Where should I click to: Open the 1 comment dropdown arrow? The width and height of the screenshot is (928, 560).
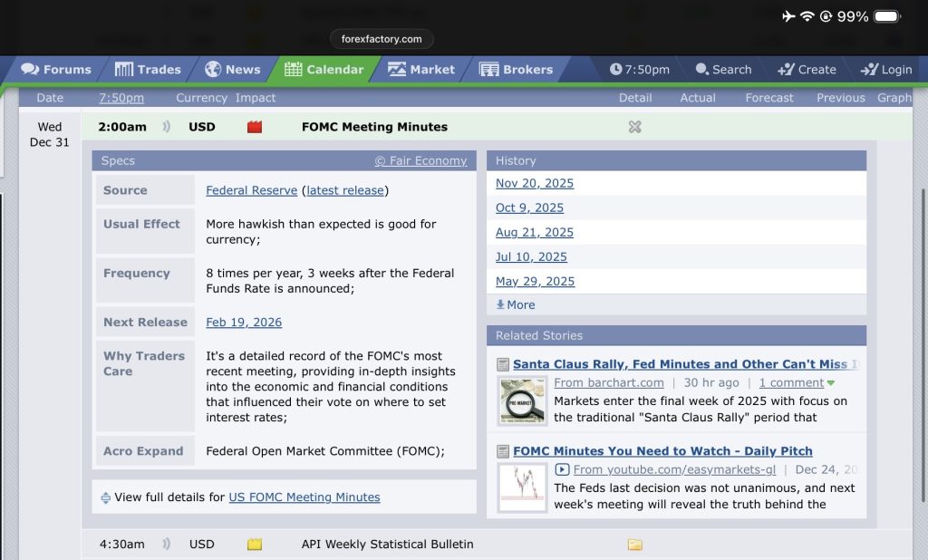tap(831, 383)
